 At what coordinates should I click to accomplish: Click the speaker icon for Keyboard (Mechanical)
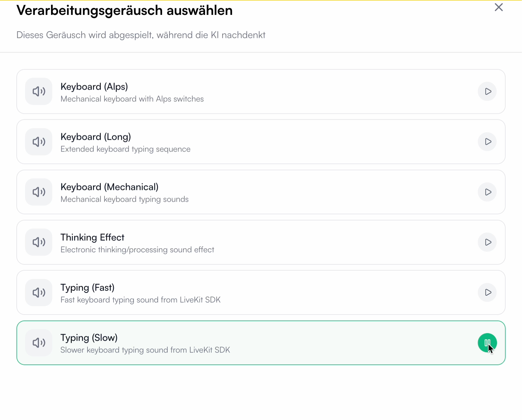tap(39, 192)
